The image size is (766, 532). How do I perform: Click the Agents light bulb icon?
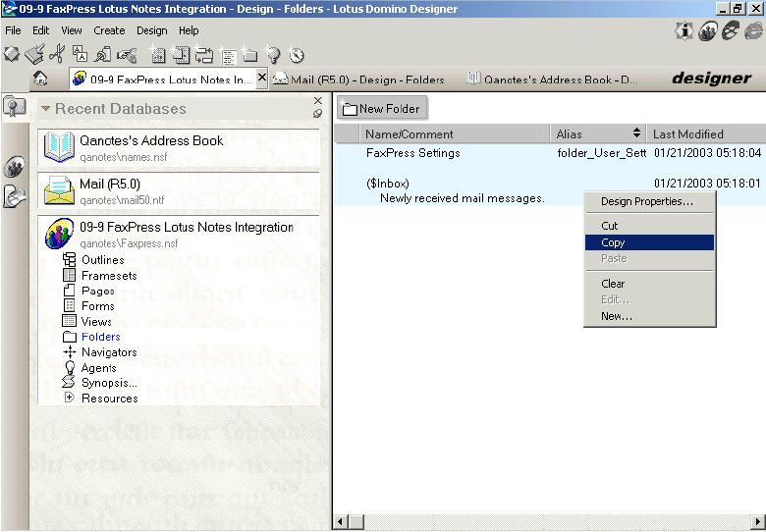point(70,368)
